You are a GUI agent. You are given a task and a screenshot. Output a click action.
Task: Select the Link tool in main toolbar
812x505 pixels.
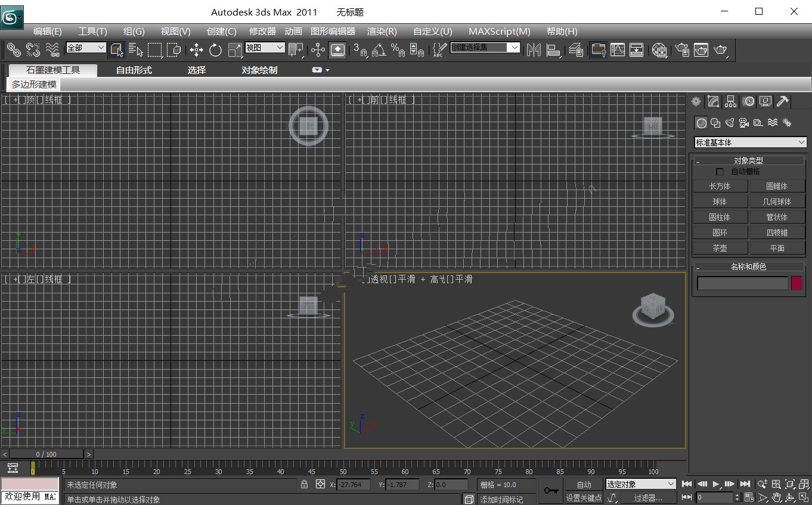click(x=14, y=50)
